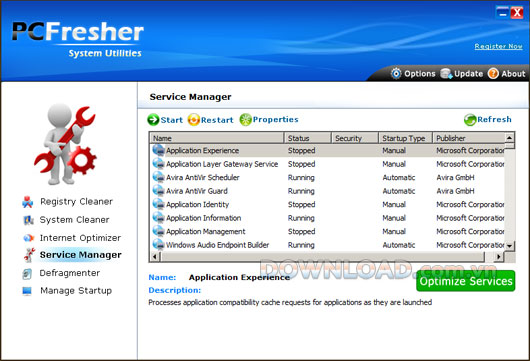Click Microsoft Corporation publisher of Application Information

(470, 218)
